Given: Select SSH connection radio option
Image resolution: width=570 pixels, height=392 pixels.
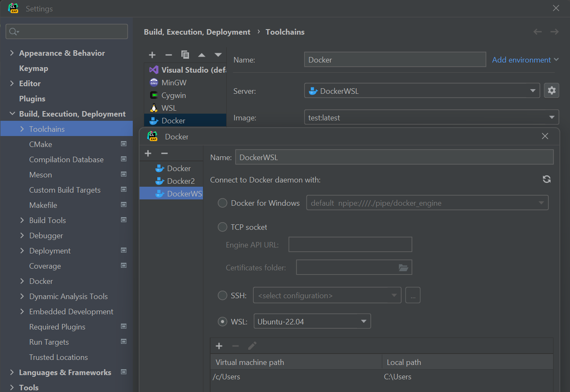Looking at the screenshot, I should coord(222,296).
